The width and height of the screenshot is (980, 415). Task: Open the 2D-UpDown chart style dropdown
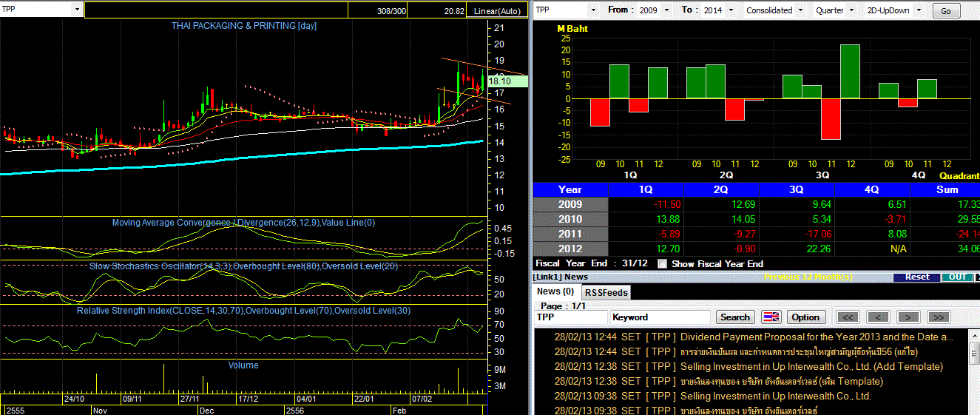point(918,10)
